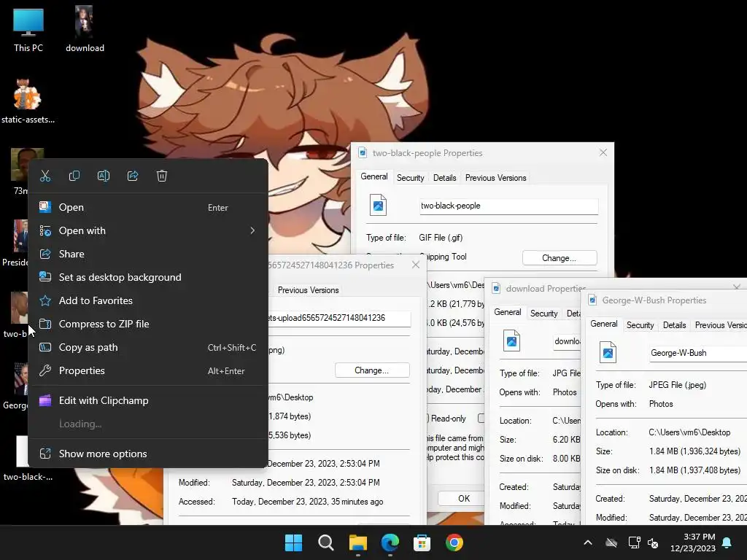
Task: Click Change button in static-assets-upload Properties
Action: [x=371, y=370]
